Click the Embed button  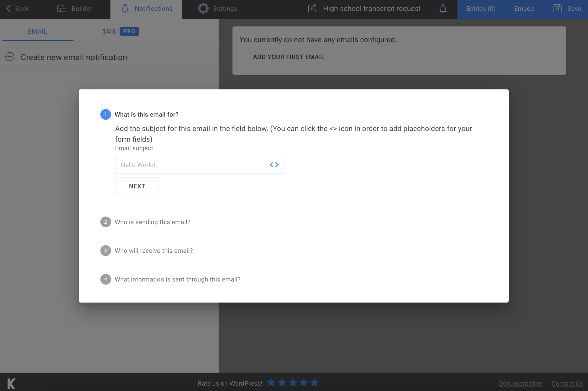pyautogui.click(x=523, y=9)
